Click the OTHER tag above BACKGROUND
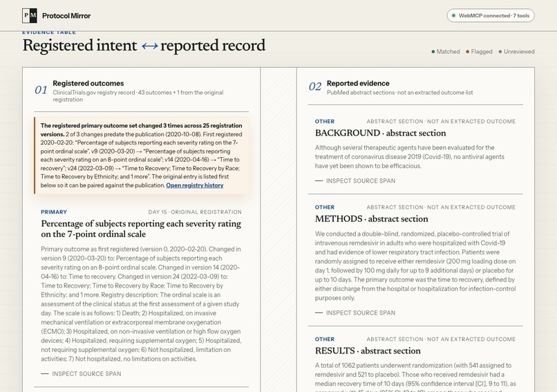This screenshot has height=392, width=557. click(325, 121)
